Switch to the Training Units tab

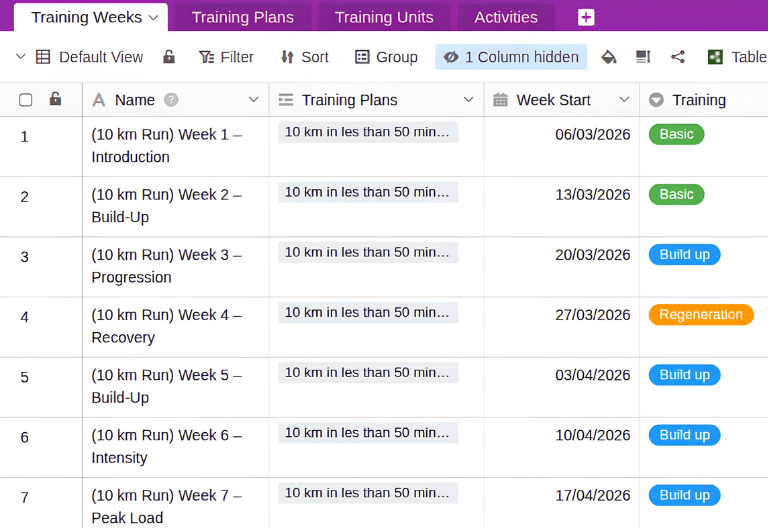[384, 18]
